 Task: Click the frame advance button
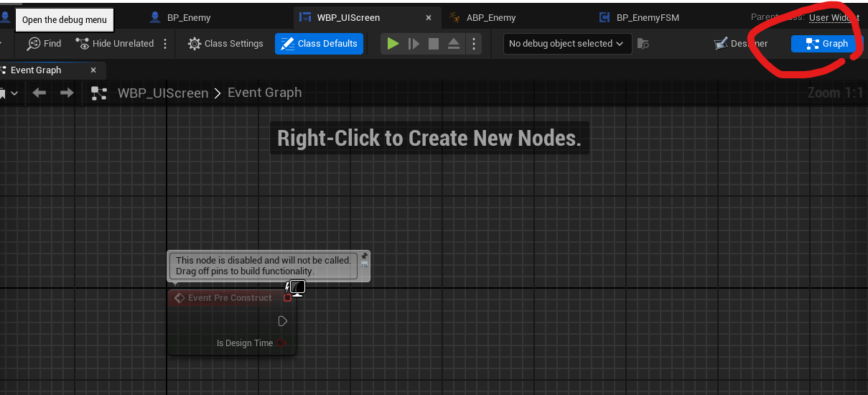coord(414,44)
